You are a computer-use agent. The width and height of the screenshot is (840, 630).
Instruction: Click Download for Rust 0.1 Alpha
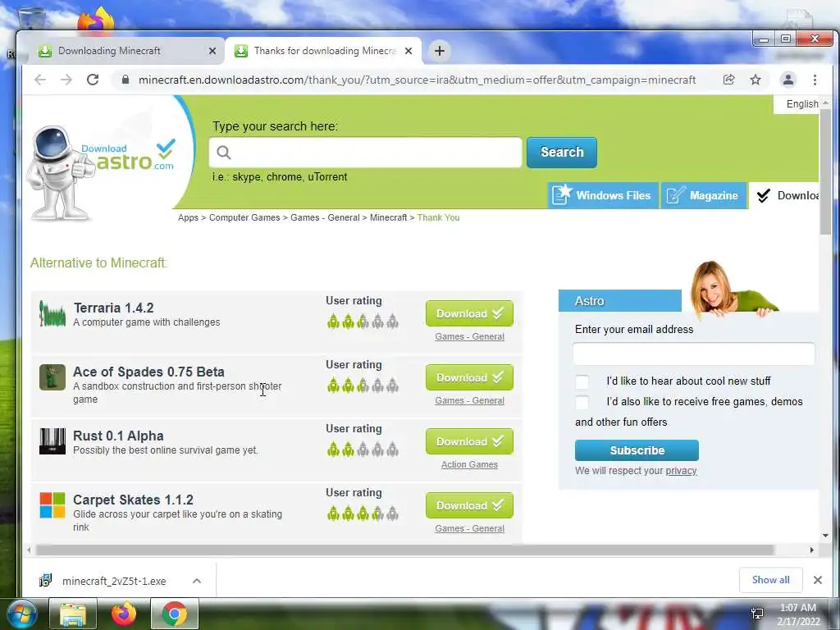pyautogui.click(x=469, y=441)
